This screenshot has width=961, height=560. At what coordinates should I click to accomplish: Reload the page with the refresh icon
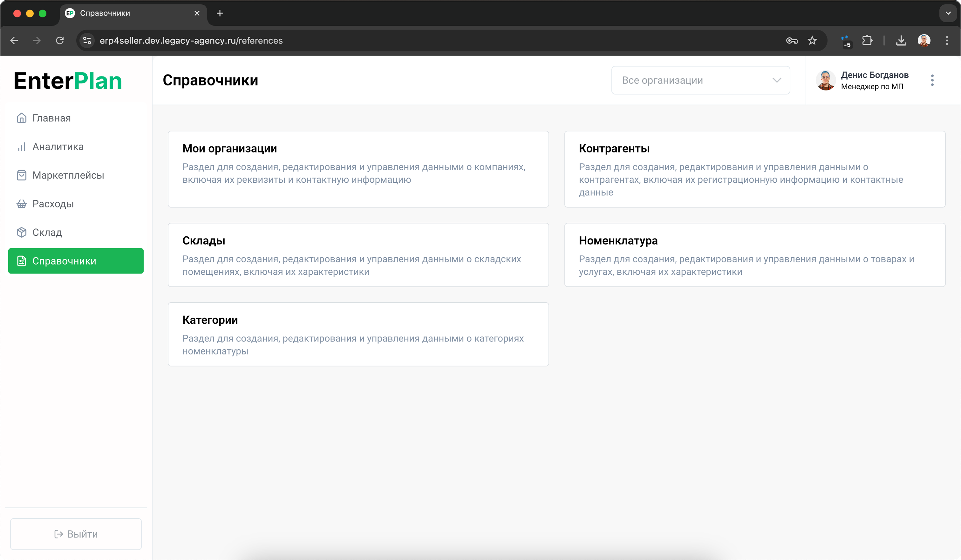(60, 40)
